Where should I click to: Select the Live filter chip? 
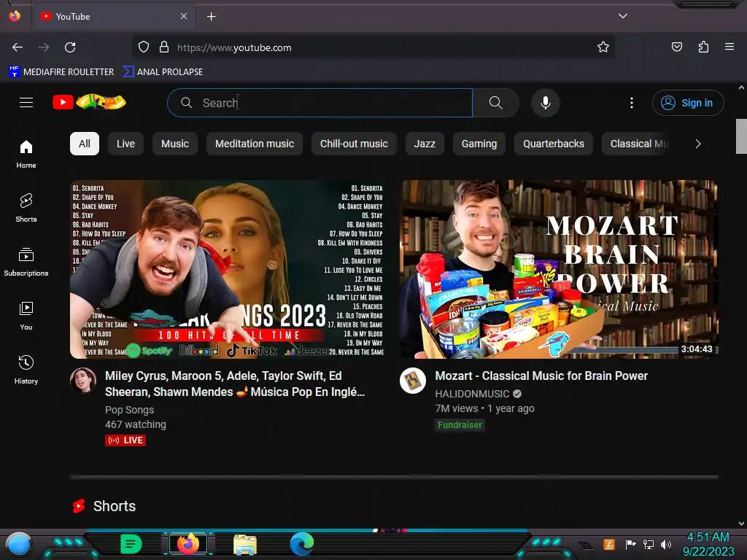coord(125,144)
